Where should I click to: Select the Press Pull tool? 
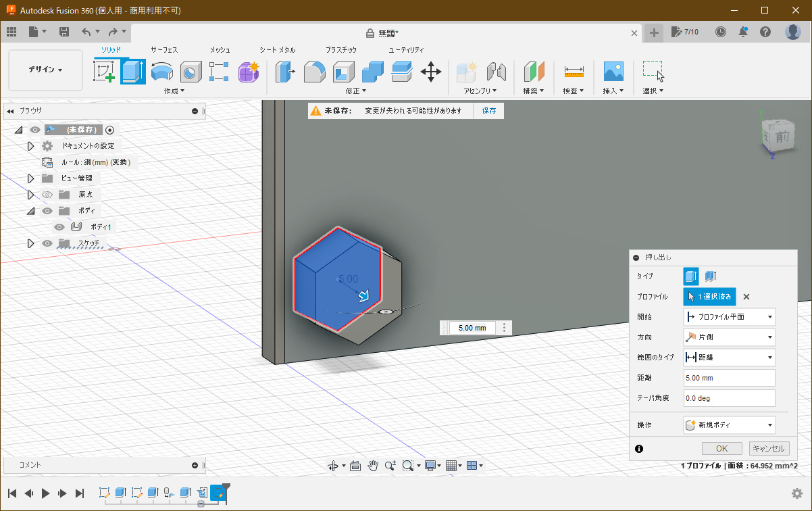[286, 71]
